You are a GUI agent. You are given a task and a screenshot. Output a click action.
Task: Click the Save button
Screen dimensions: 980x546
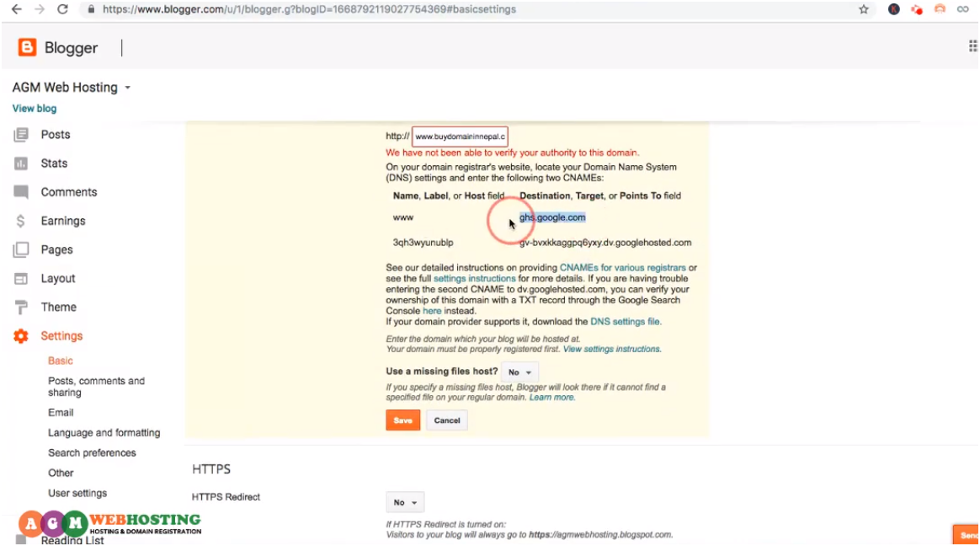coord(402,420)
